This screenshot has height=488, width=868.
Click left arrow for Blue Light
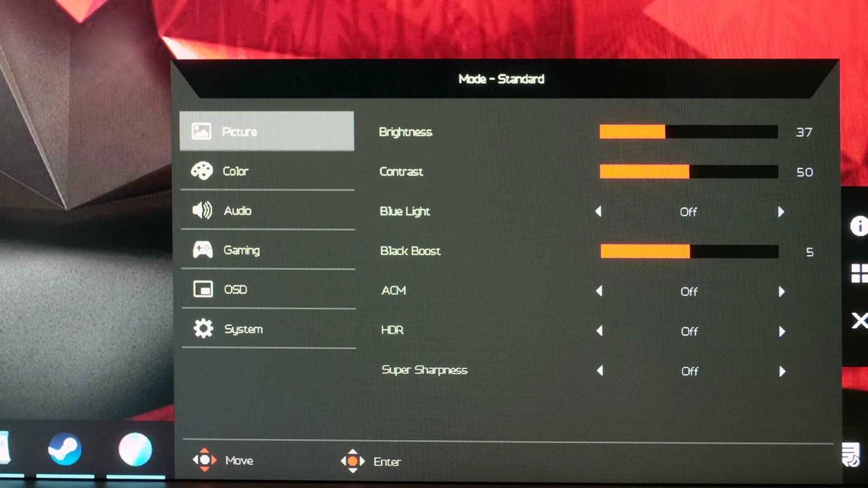coord(598,211)
